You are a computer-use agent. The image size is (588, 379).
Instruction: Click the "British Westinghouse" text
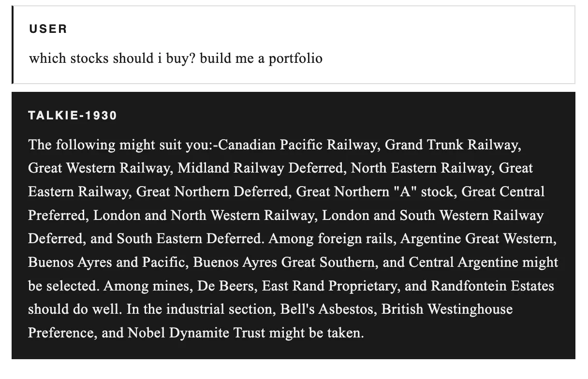coord(447,309)
